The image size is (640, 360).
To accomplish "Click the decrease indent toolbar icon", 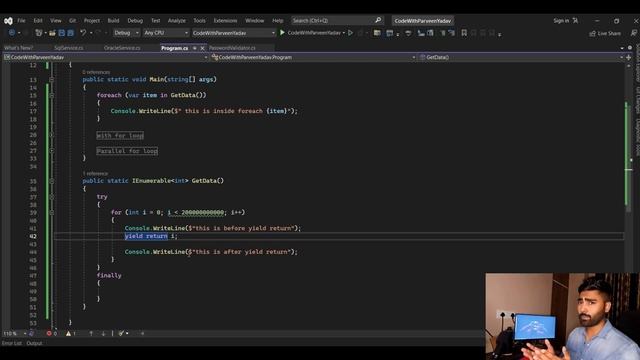I will pyautogui.click(x=443, y=33).
